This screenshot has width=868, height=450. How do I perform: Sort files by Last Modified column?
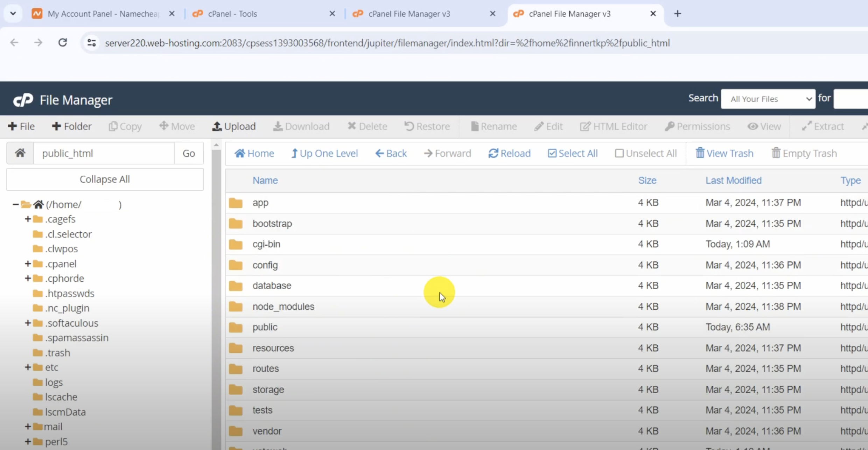[x=733, y=181]
